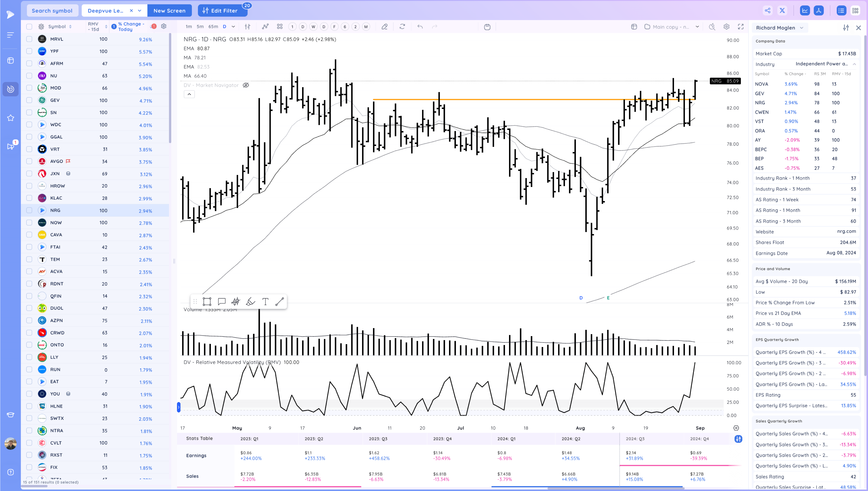Expand the Richard Moglen panel dropdown
The height and width of the screenshot is (491, 868).
(x=802, y=28)
